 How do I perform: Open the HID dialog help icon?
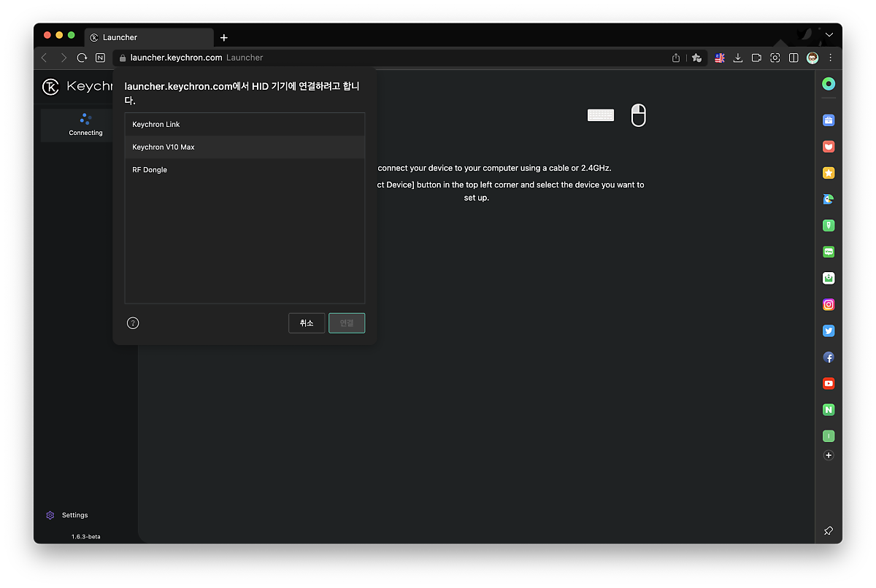[x=133, y=323]
